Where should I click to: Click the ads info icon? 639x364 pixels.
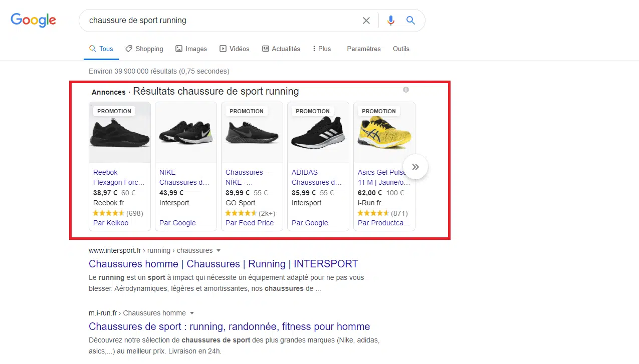[x=406, y=90]
